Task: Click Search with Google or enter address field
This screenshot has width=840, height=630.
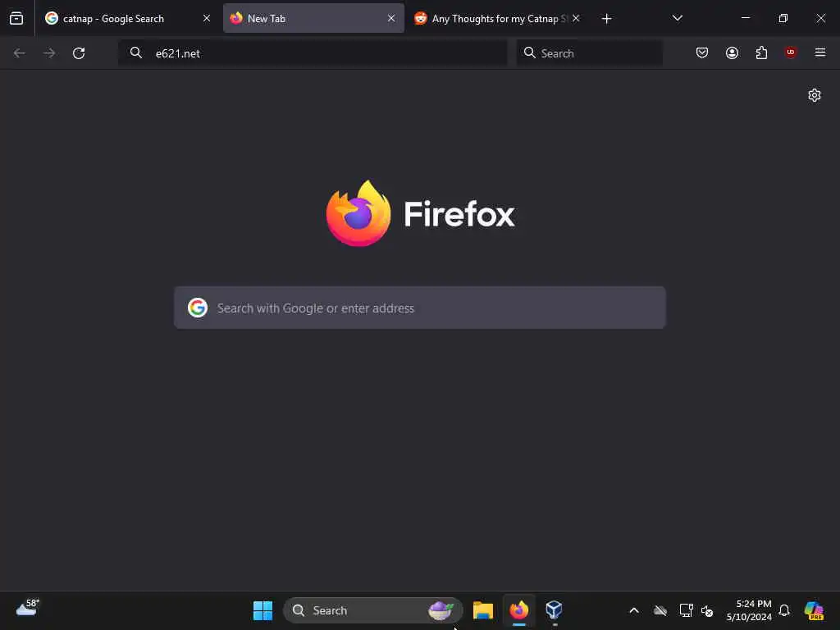Action: (x=420, y=308)
